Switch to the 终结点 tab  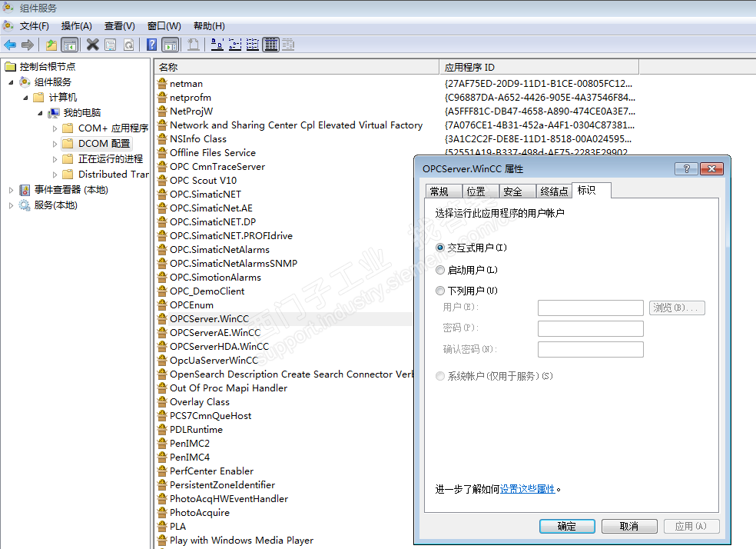(x=554, y=191)
